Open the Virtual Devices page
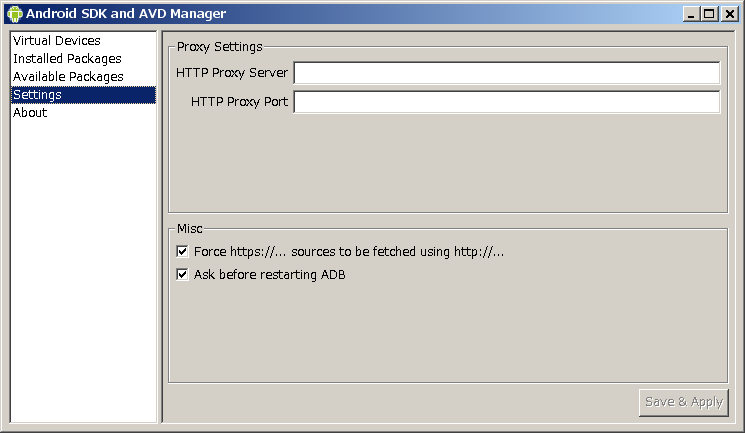This screenshot has width=745, height=433. [x=83, y=41]
